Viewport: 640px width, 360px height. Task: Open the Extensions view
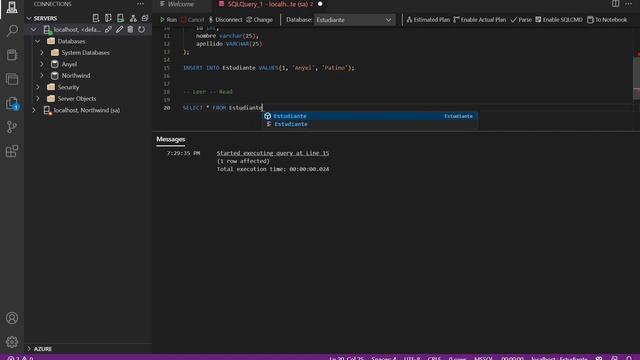click(12, 151)
